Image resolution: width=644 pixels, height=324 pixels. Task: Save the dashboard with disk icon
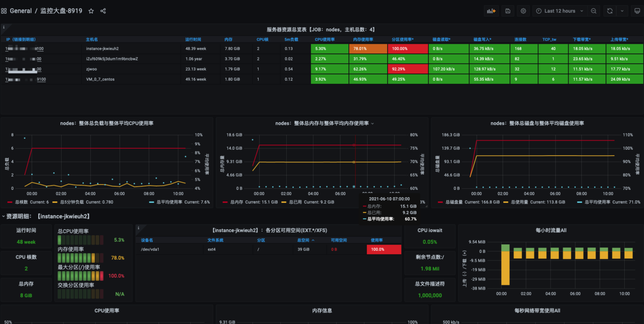(x=507, y=11)
